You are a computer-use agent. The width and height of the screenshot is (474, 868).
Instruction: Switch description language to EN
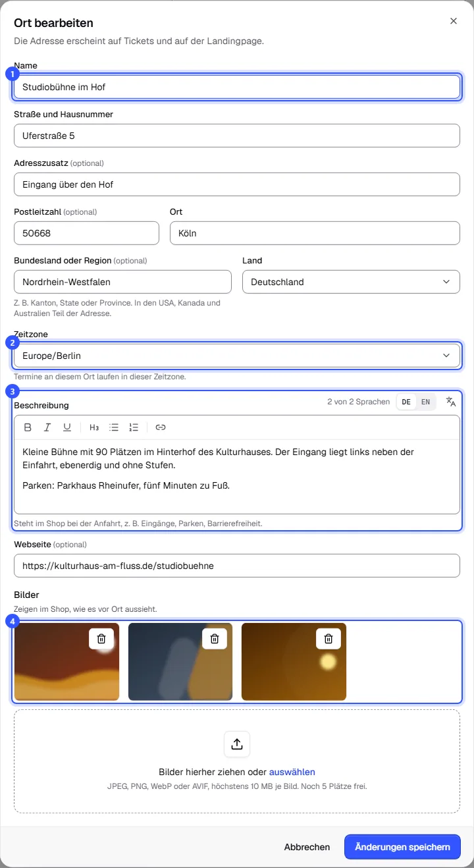pos(426,402)
